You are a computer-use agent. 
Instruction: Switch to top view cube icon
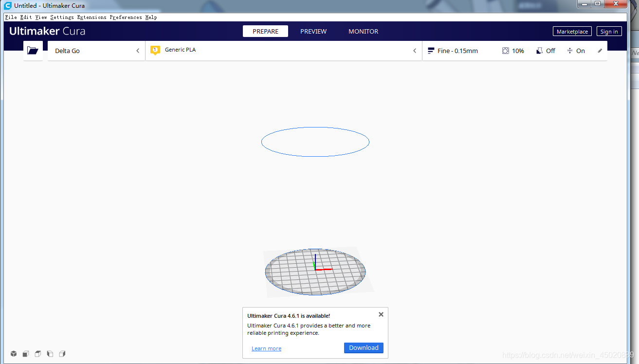[x=38, y=354]
